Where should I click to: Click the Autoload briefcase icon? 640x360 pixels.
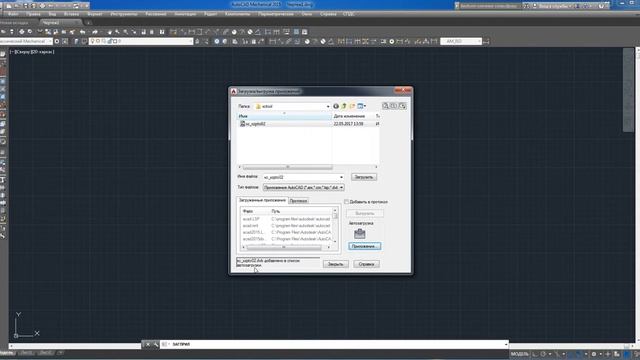coord(360,233)
